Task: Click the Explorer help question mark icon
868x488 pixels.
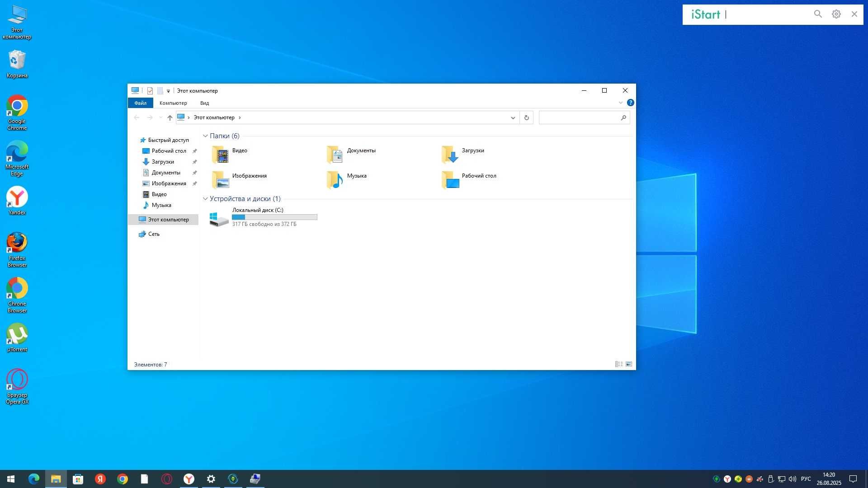Action: click(630, 103)
